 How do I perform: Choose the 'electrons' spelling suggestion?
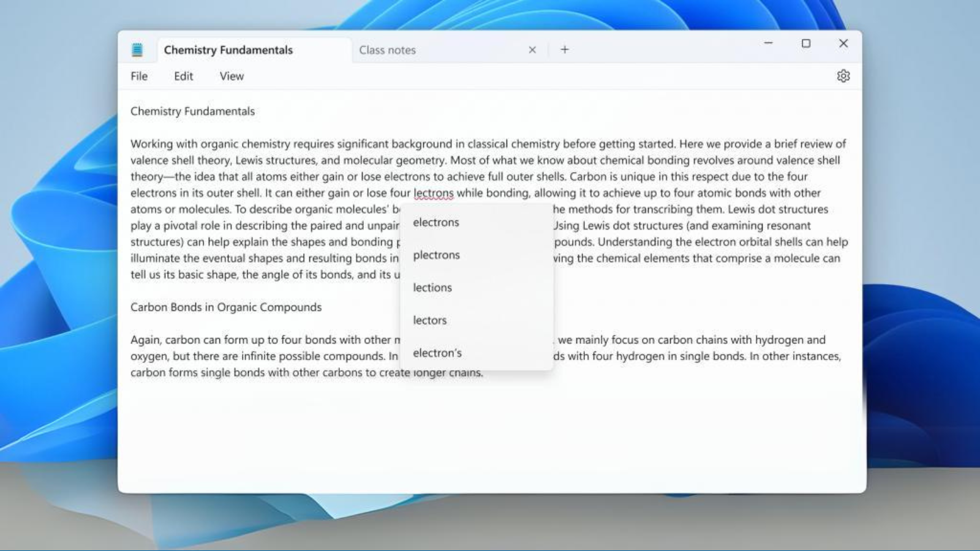point(477,222)
